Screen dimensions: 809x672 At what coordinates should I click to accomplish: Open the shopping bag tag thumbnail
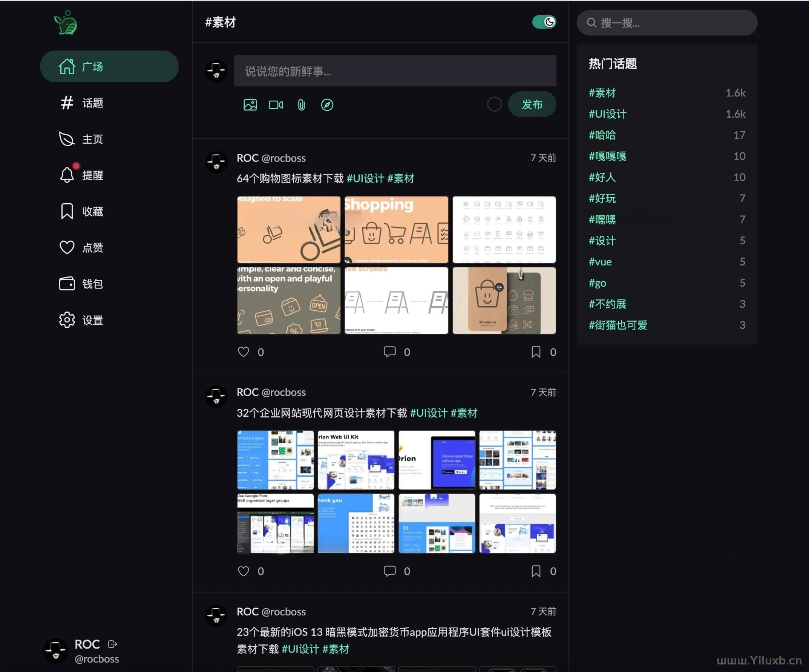coord(504,301)
